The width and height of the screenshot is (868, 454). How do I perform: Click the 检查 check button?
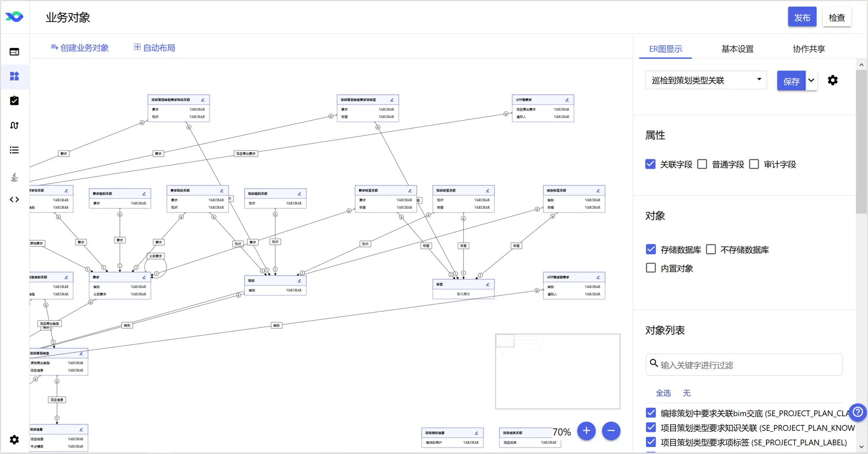(x=837, y=17)
